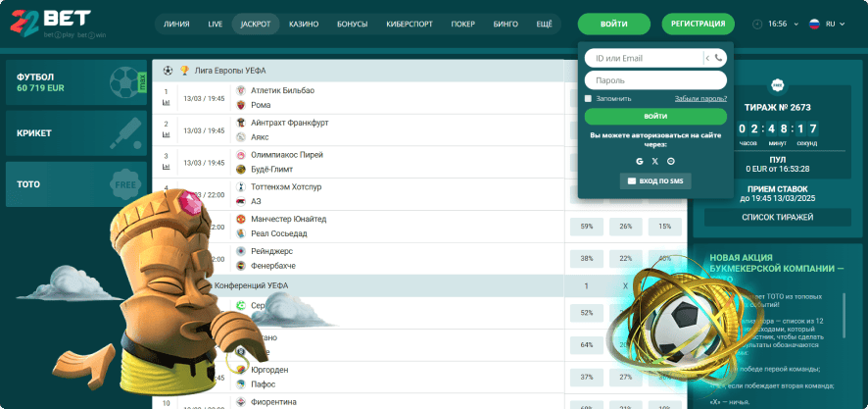Click the РЕГИСТРАЦИЯ button
868x409 pixels.
coord(699,24)
